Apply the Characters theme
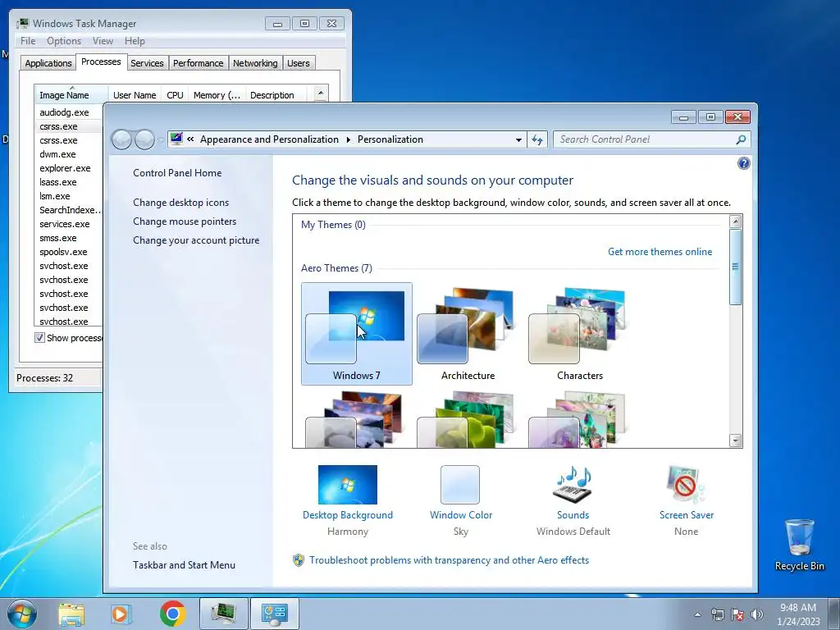The image size is (840, 630). pyautogui.click(x=580, y=334)
